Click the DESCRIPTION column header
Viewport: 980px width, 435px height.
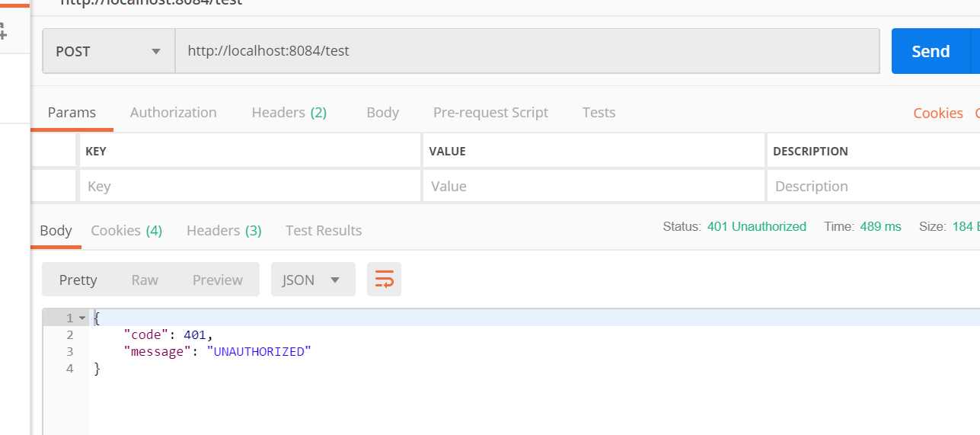pyautogui.click(x=810, y=151)
